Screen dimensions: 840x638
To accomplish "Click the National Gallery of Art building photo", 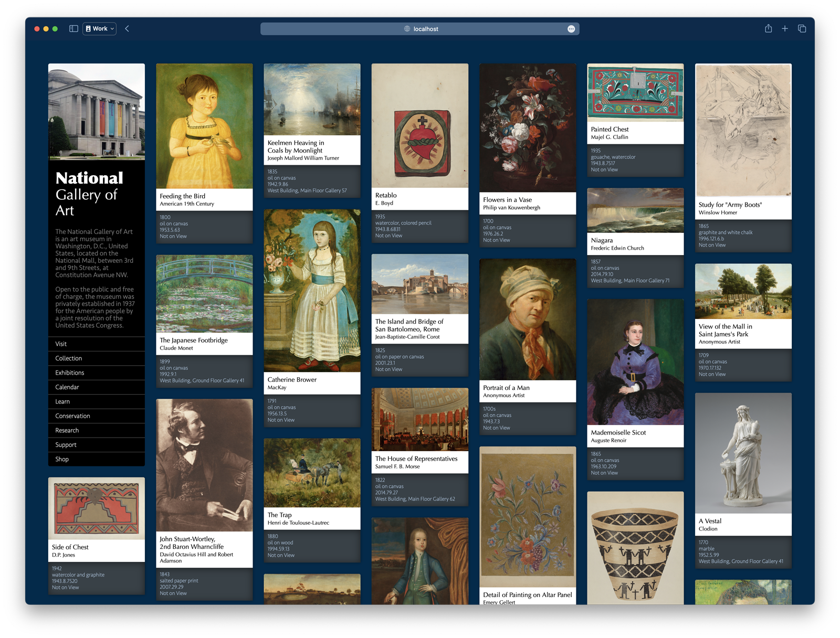I will [97, 112].
